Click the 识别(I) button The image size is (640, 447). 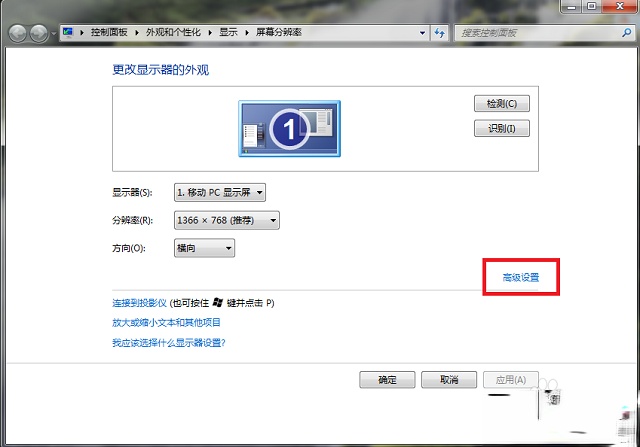click(502, 129)
